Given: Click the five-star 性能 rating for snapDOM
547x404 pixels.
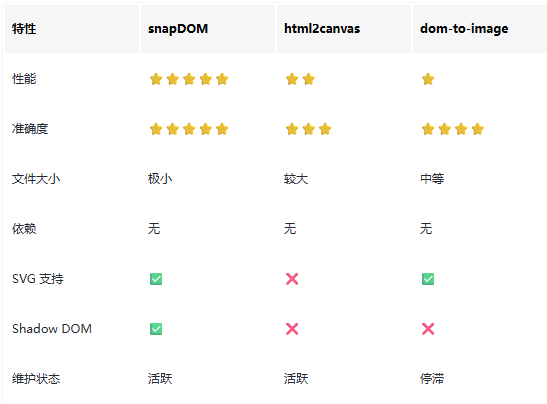Looking at the screenshot, I should pos(189,79).
